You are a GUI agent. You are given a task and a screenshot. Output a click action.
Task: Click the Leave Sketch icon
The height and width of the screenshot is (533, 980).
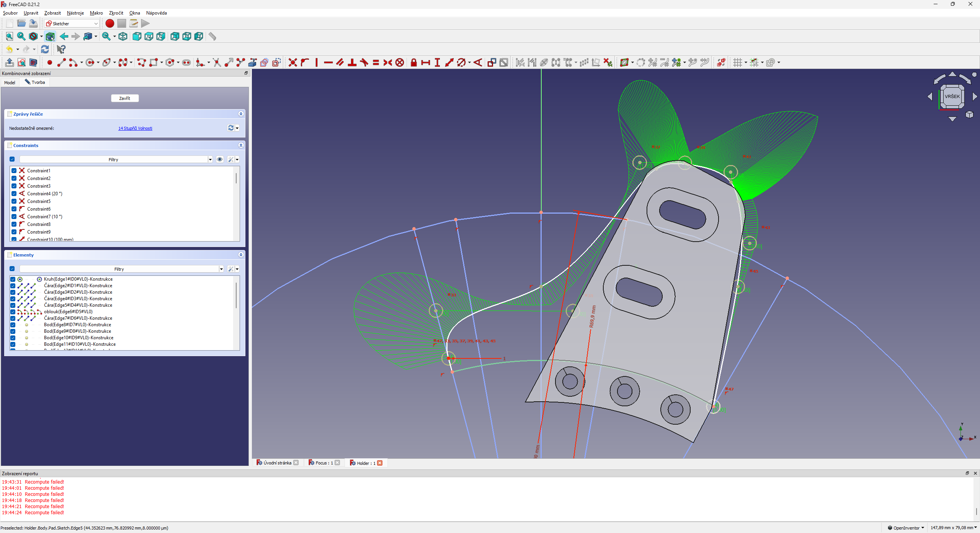point(10,63)
